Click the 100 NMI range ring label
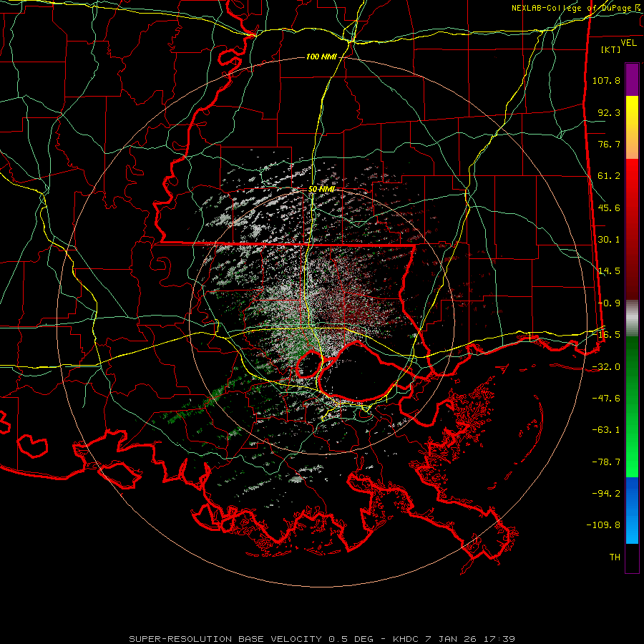The width and height of the screenshot is (644, 644). [x=321, y=57]
